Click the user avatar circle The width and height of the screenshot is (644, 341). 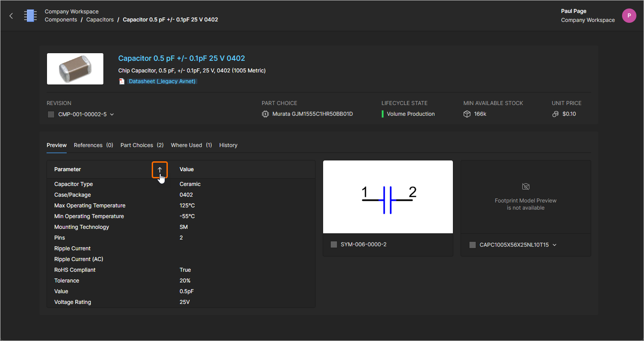click(x=629, y=16)
